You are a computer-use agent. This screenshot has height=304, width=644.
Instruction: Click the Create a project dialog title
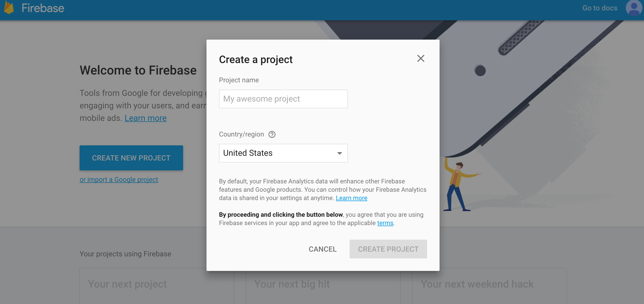click(x=256, y=60)
